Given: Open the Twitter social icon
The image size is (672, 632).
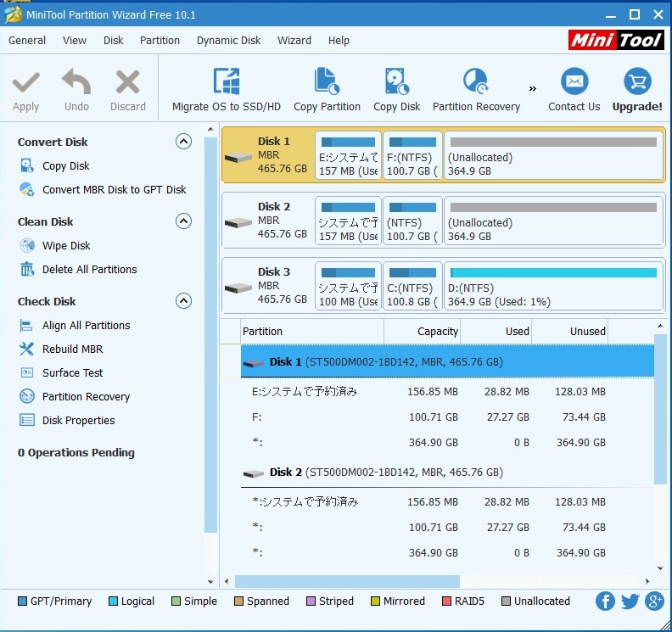Looking at the screenshot, I should coord(630,601).
